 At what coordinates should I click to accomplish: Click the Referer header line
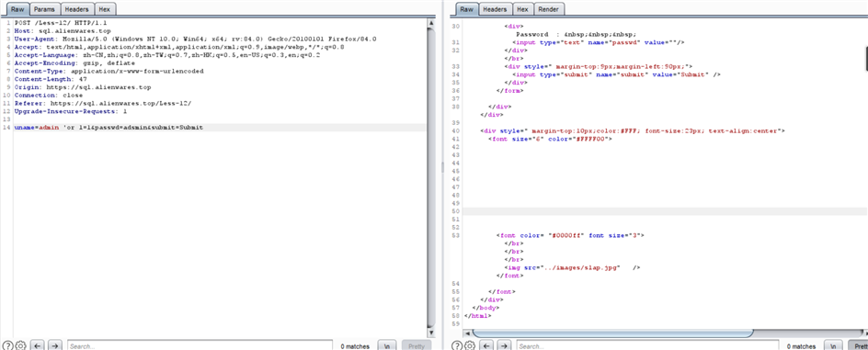point(103,103)
